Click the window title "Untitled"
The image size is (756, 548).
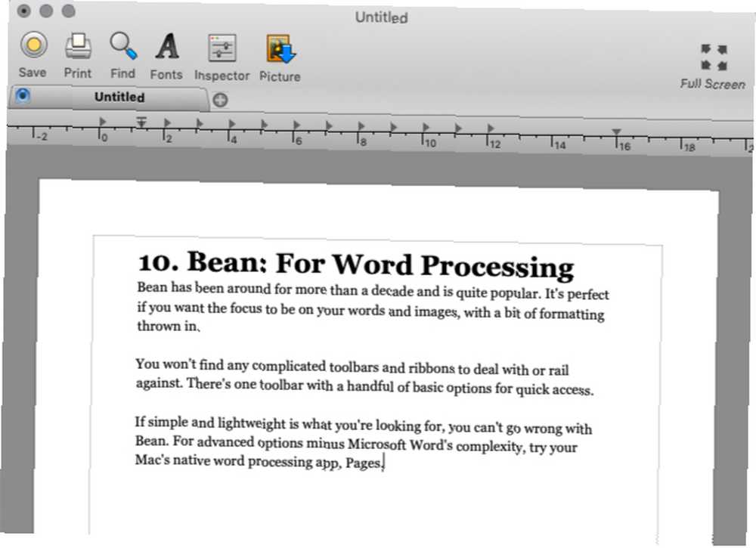point(381,17)
